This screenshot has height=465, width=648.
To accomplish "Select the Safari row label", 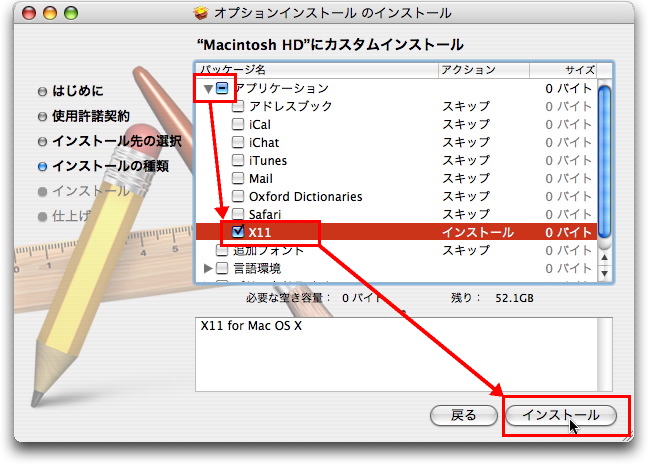I will click(x=264, y=215).
